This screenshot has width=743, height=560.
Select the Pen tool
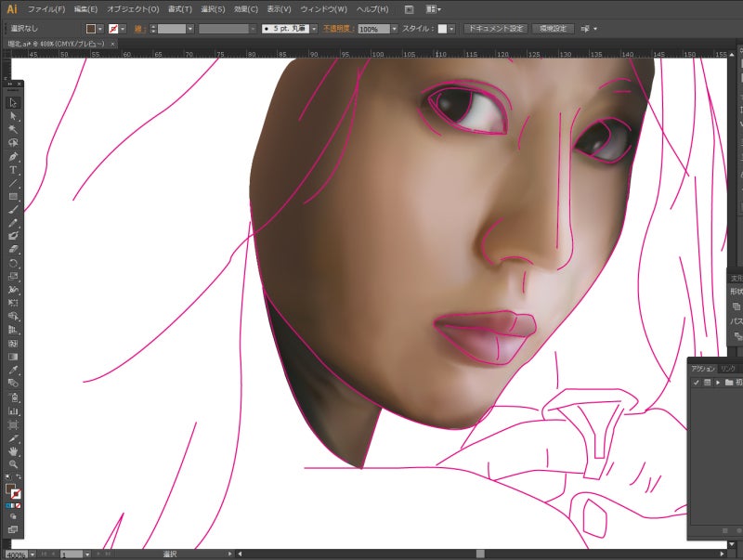click(13, 156)
